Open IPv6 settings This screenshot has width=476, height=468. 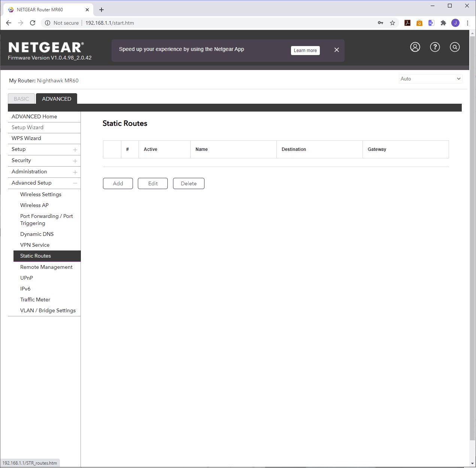(x=25, y=289)
